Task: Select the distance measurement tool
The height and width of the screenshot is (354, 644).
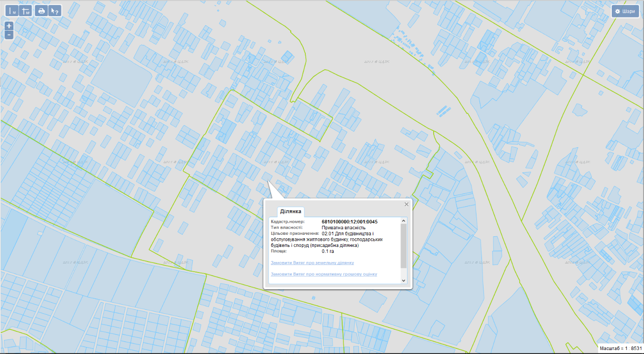Action: click(x=12, y=11)
